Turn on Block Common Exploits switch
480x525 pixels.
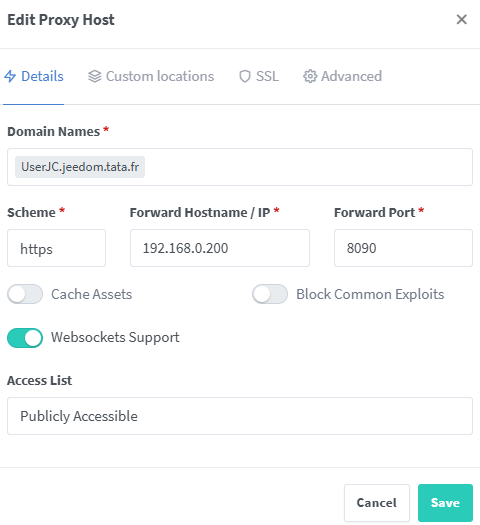[x=270, y=294]
